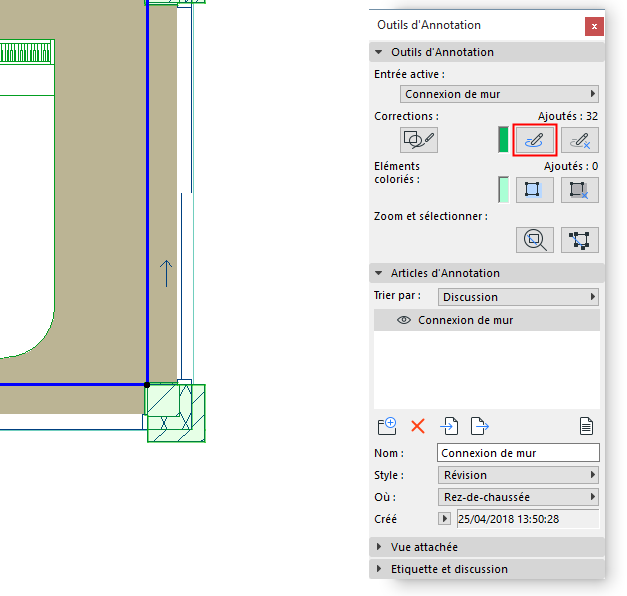Click the annotation report document icon

click(x=586, y=426)
